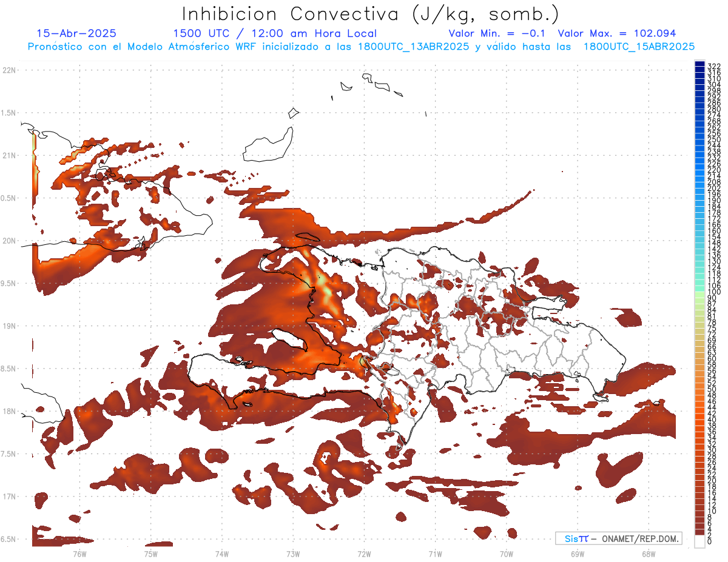Click the white 0 legend swatch
This screenshot has width=728, height=562.
699,541
